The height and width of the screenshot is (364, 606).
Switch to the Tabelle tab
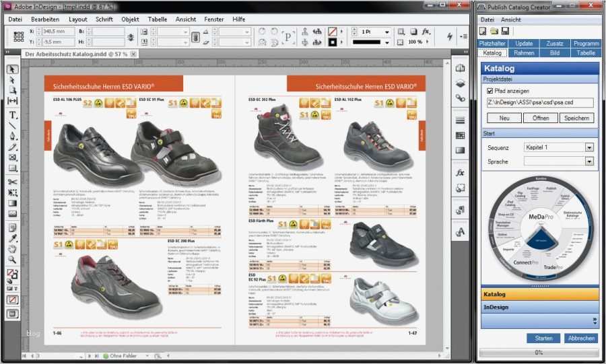[585, 52]
